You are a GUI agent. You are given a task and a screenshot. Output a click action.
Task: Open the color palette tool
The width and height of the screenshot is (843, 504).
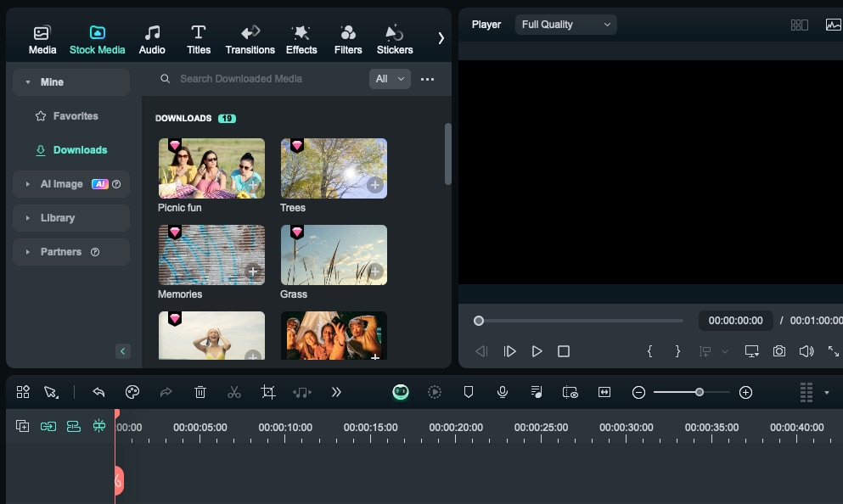pos(132,392)
